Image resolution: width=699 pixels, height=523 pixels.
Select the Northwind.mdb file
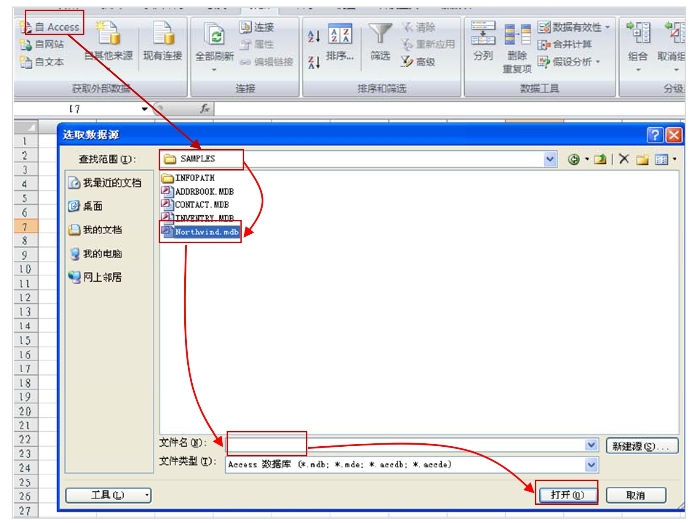[x=201, y=232]
